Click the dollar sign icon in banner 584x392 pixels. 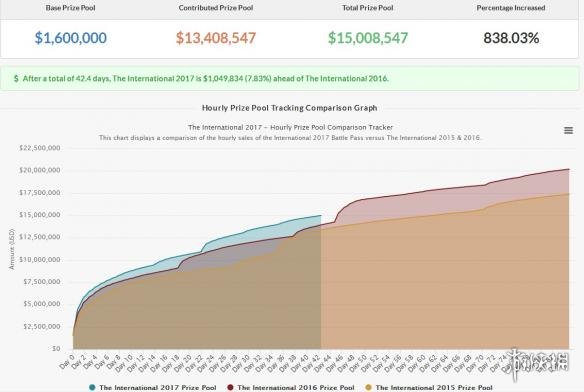coord(16,79)
